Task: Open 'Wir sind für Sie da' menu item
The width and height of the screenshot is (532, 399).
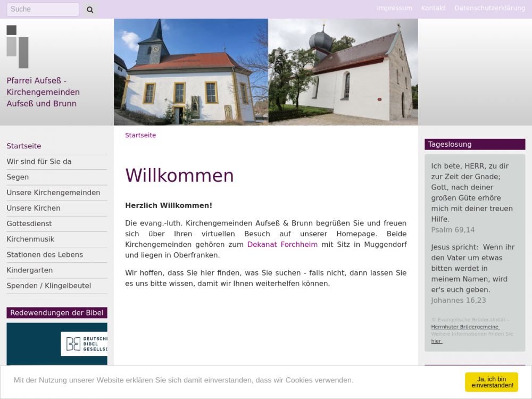Action: pyautogui.click(x=39, y=161)
